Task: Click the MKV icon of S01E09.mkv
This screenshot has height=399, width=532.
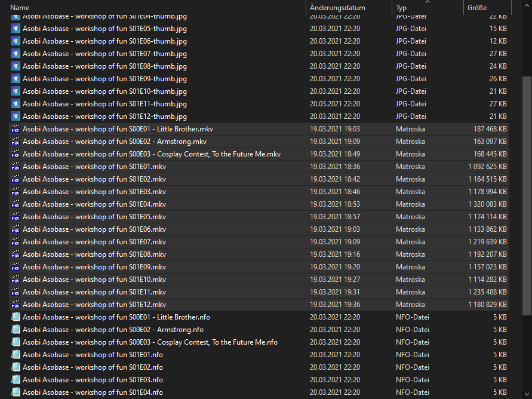Action: (x=16, y=267)
